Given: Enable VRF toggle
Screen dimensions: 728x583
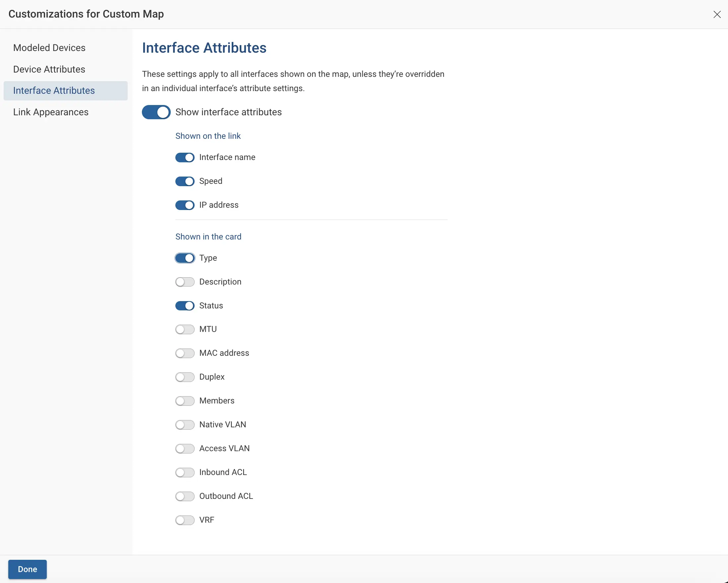Looking at the screenshot, I should coord(185,520).
